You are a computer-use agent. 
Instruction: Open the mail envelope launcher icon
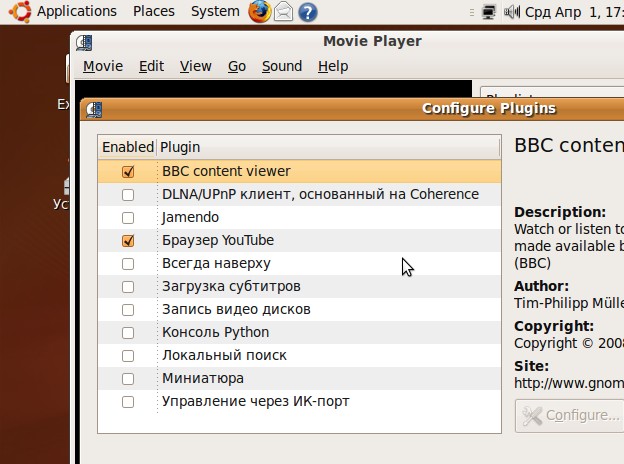(284, 12)
